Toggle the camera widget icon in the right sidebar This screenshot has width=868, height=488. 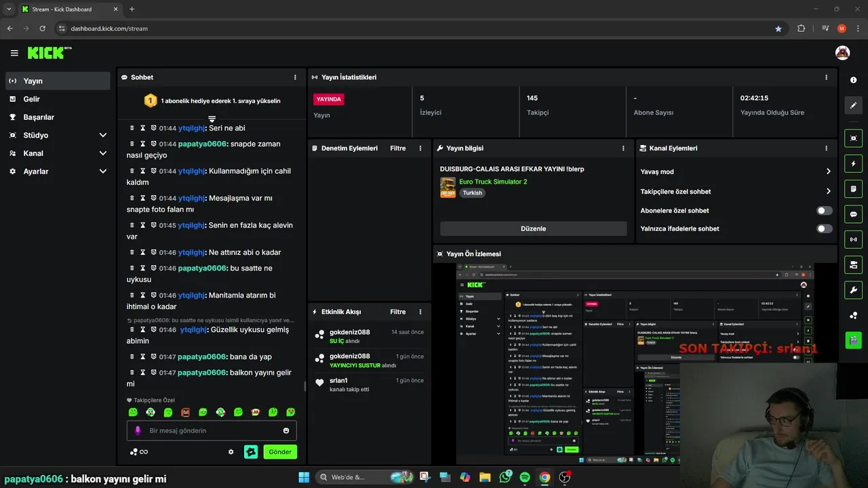pos(853,264)
